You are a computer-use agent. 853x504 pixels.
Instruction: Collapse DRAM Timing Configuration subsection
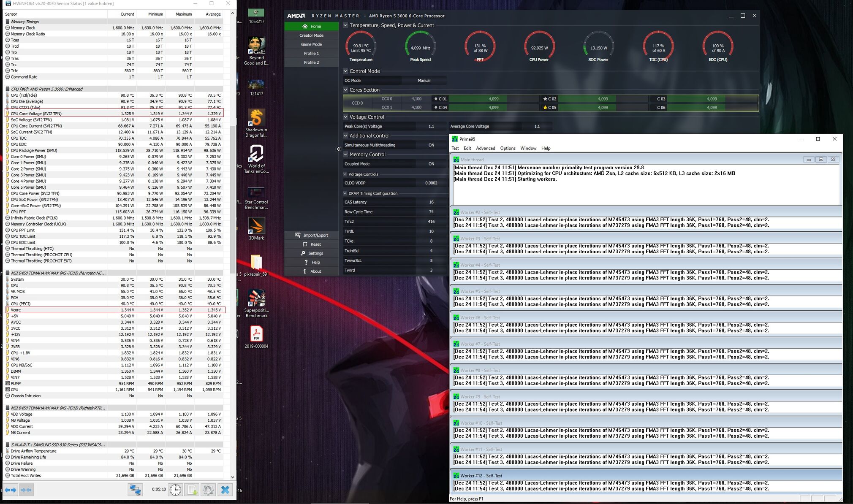[345, 193]
